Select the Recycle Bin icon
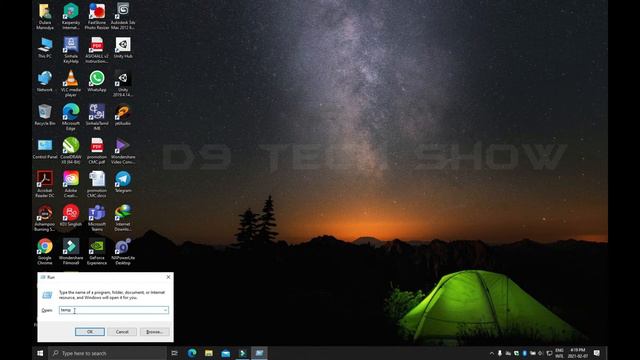The image size is (640, 360). [45, 115]
